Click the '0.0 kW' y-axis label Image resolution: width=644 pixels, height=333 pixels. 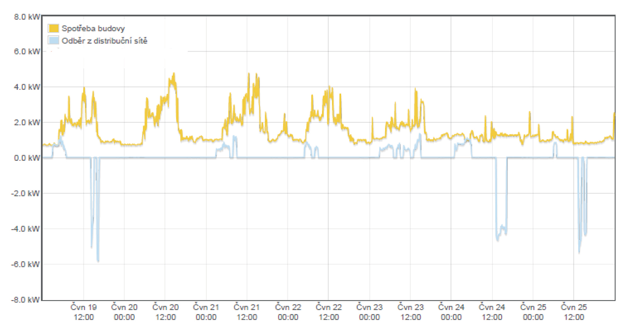tap(27, 158)
